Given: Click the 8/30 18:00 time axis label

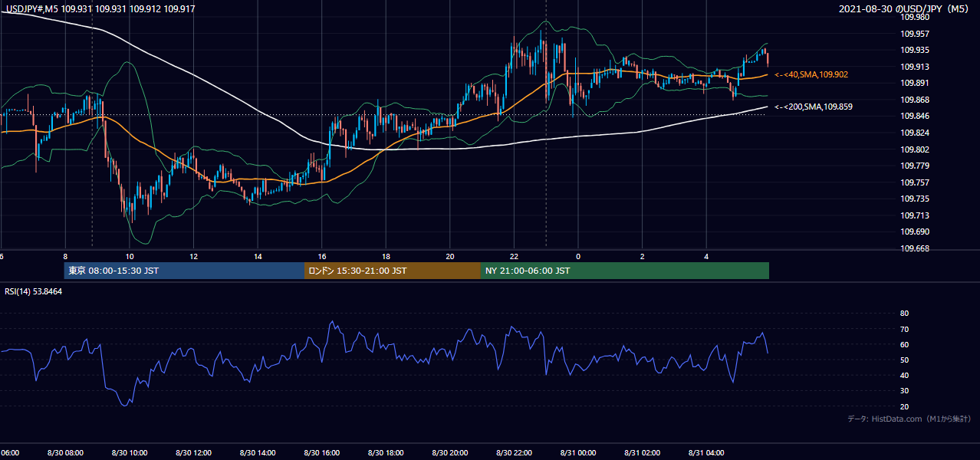Looking at the screenshot, I should 386,453.
